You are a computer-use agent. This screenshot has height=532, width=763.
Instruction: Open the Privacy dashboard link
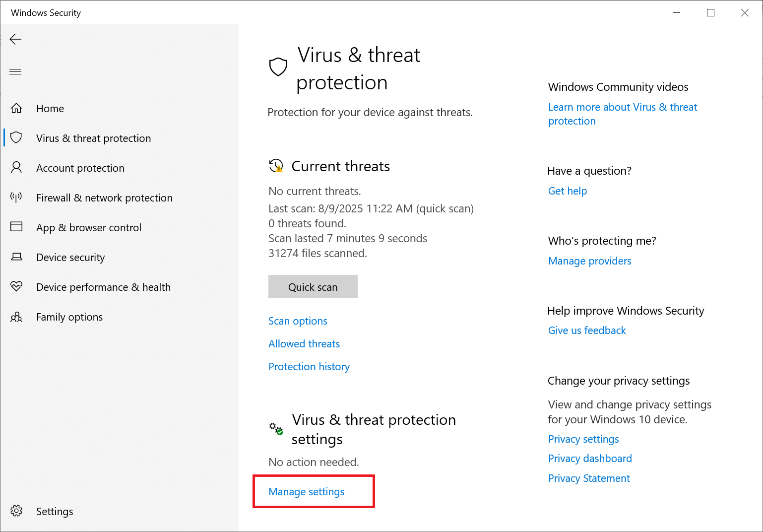pos(590,459)
